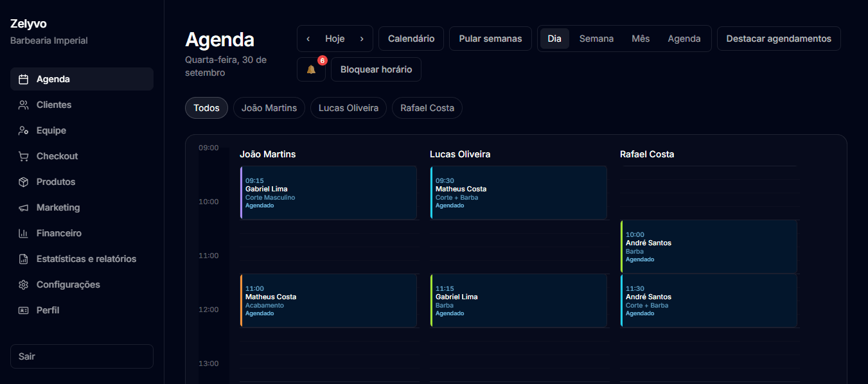Viewport: 868px width, 384px height.
Task: Switch to the Semana view
Action: (x=596, y=39)
